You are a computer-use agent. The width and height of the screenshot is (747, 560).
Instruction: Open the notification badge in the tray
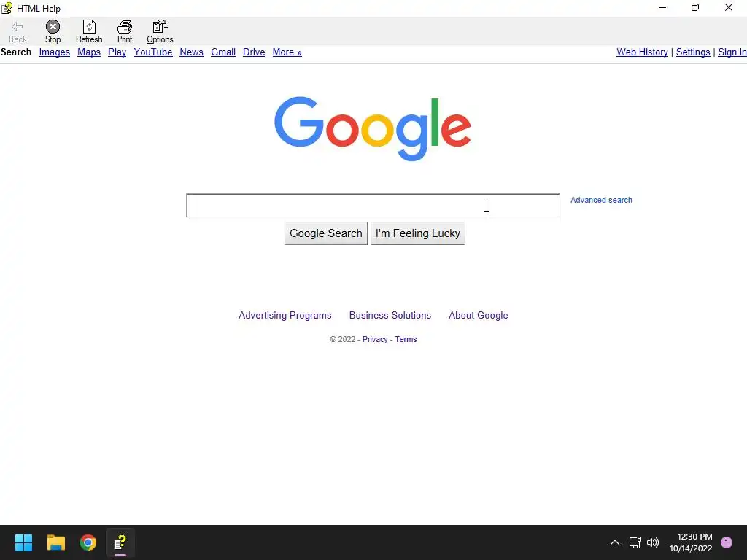point(727,542)
